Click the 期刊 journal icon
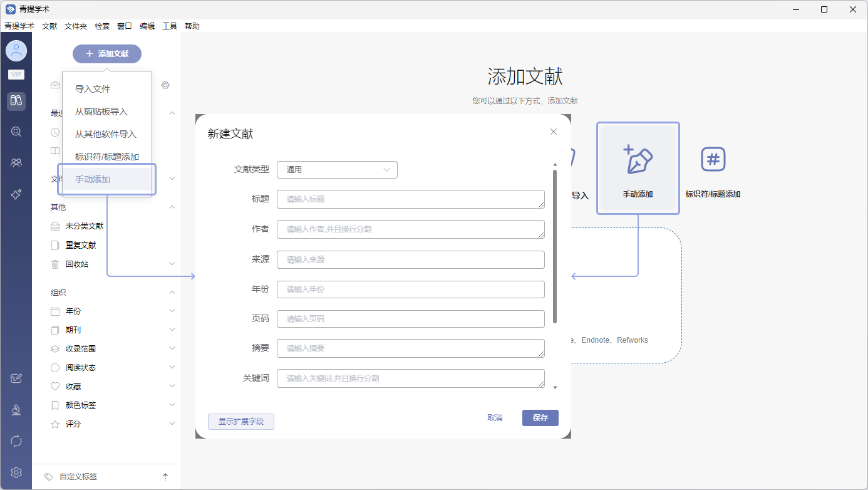 click(55, 330)
